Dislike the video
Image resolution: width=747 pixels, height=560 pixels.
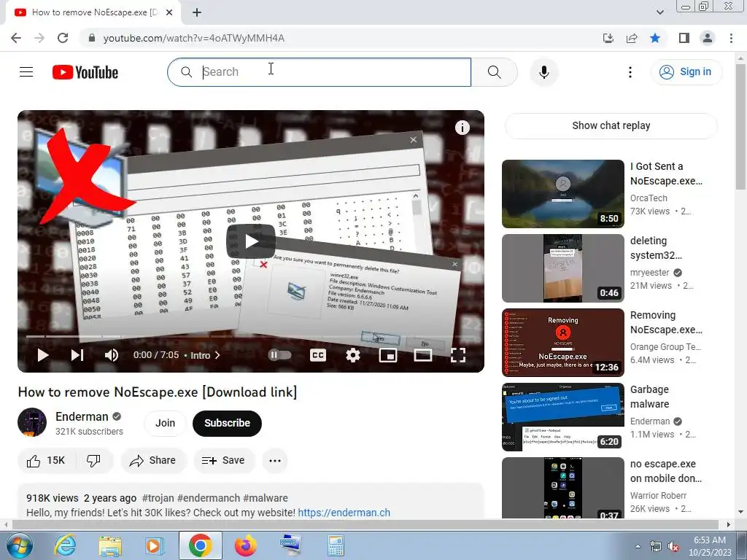(94, 461)
